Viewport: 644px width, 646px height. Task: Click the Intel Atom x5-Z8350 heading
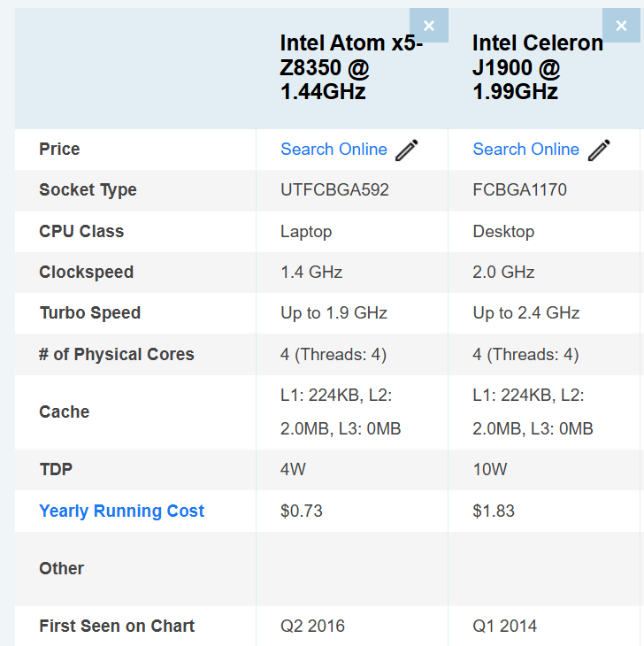pos(351,67)
